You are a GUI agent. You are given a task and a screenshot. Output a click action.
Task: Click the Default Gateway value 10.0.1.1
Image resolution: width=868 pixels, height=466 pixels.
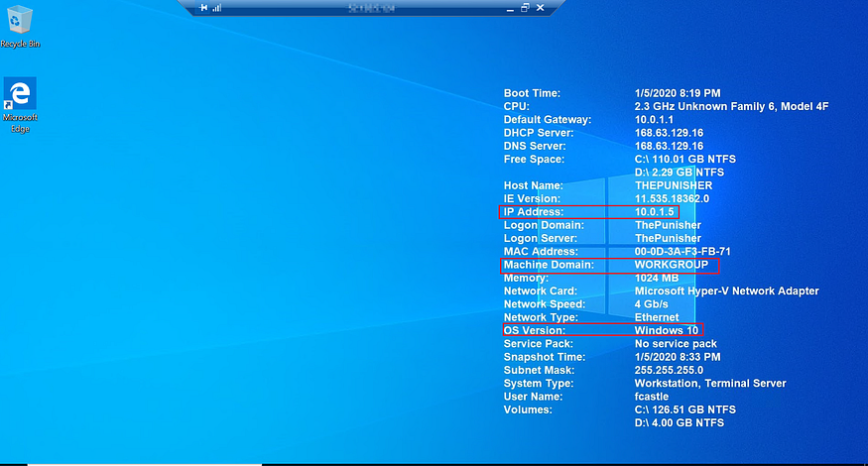click(x=655, y=120)
